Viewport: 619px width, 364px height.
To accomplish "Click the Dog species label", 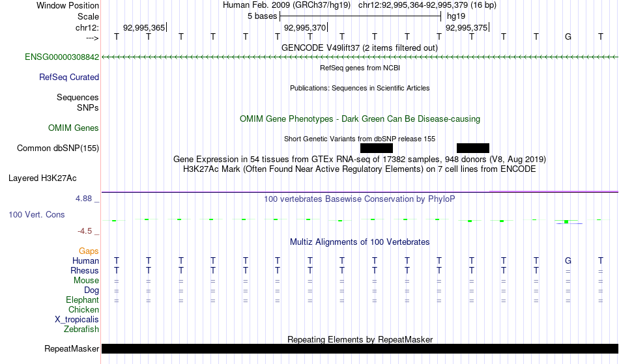I will [92, 290].
